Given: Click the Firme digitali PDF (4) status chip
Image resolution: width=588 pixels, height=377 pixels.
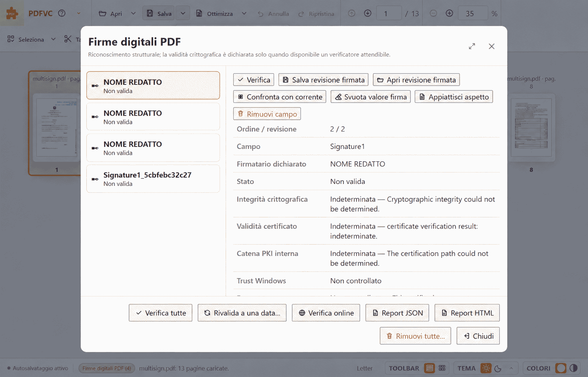Looking at the screenshot, I should click(107, 368).
